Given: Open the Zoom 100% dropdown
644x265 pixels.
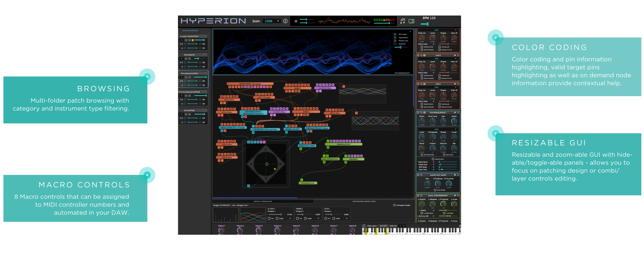Looking at the screenshot, I should [x=271, y=21].
